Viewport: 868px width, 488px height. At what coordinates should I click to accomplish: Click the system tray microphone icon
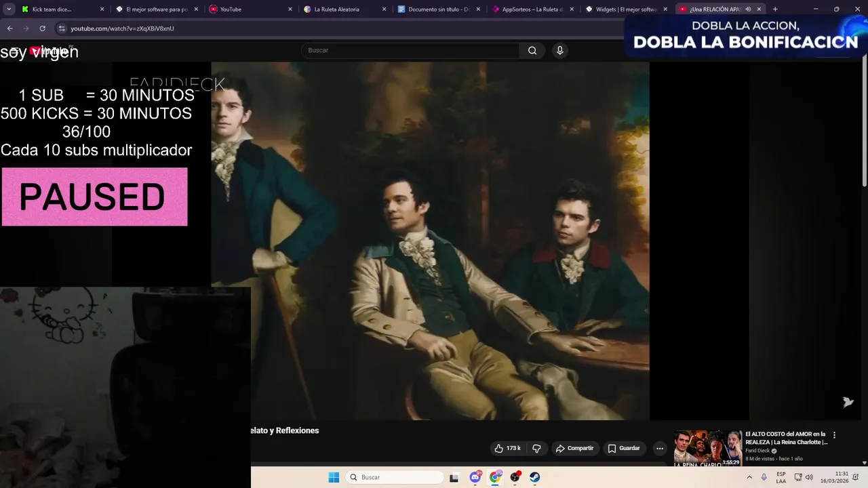(x=764, y=477)
